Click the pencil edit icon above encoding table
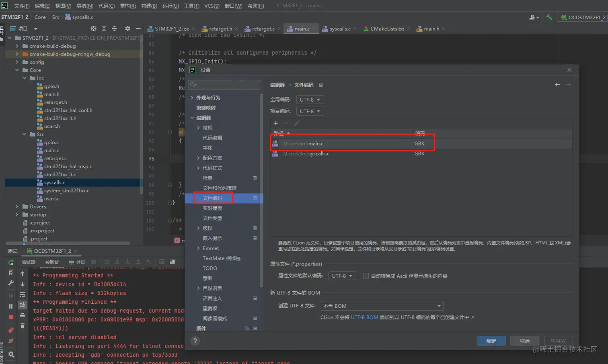 click(x=297, y=123)
